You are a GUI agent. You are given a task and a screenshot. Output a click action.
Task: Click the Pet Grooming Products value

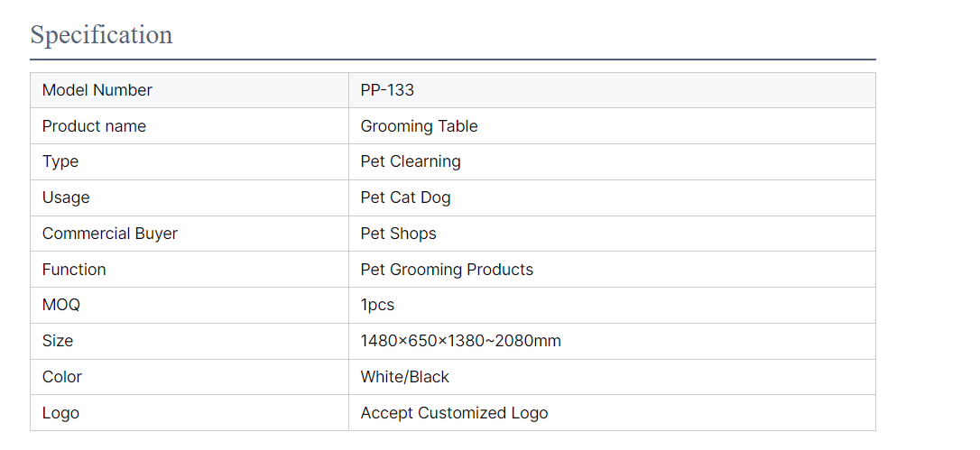pyautogui.click(x=447, y=270)
